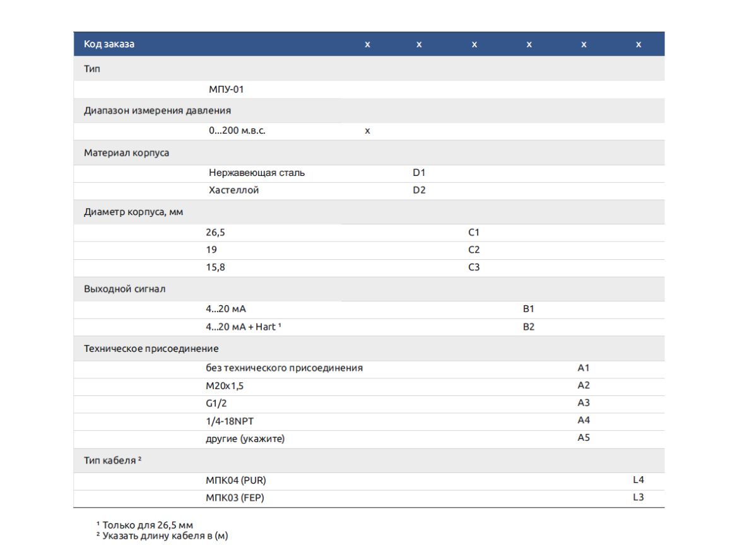Image resolution: width=735 pixels, height=560 pixels.
Task: Click the 'A1' code cell
Action: [583, 368]
